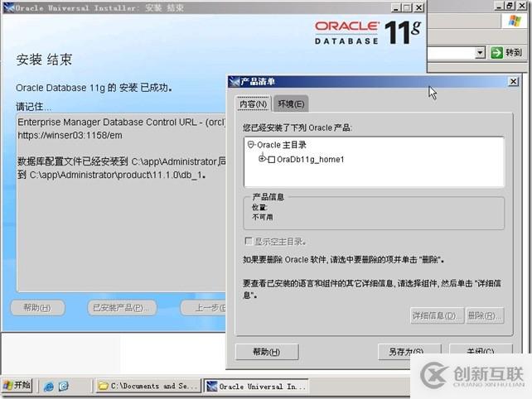The image size is (532, 399).
Task: Minimize the Oracle Universal Installer window
Action: pos(395,7)
